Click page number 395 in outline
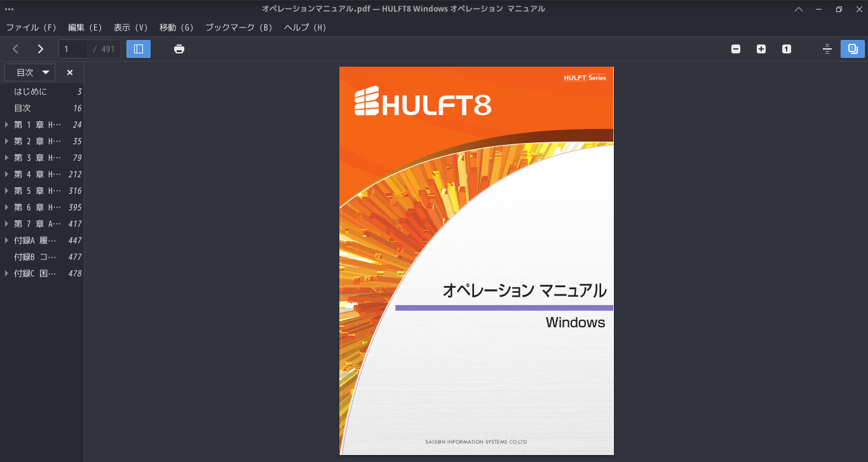 click(75, 207)
